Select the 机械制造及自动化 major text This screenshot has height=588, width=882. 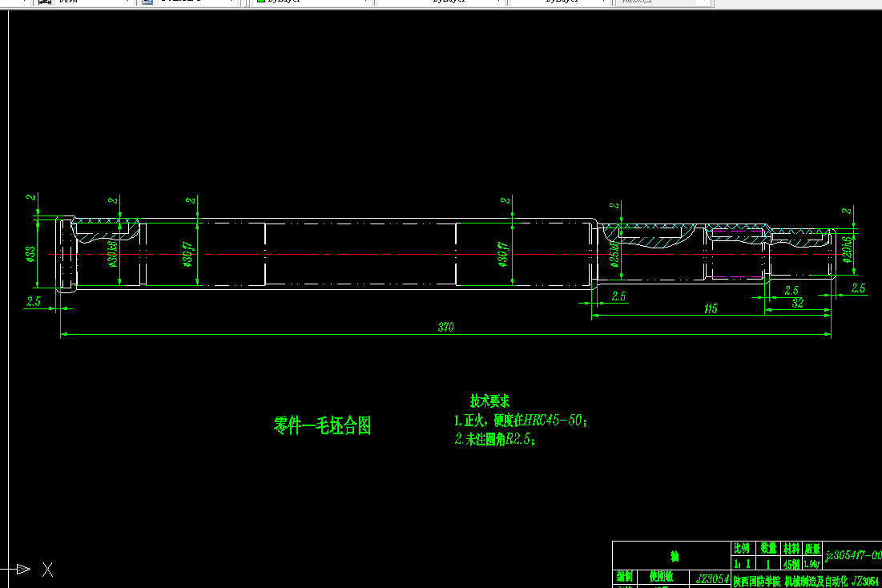[x=816, y=582]
